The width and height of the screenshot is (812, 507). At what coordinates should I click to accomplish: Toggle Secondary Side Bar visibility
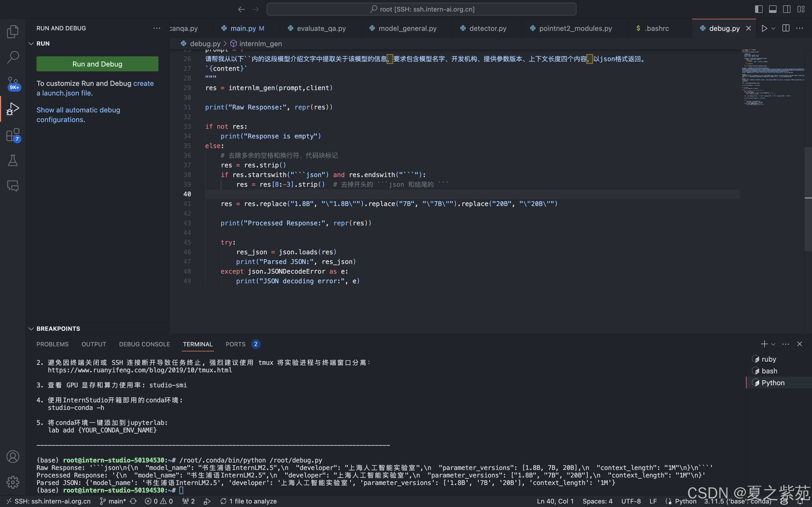(x=787, y=9)
